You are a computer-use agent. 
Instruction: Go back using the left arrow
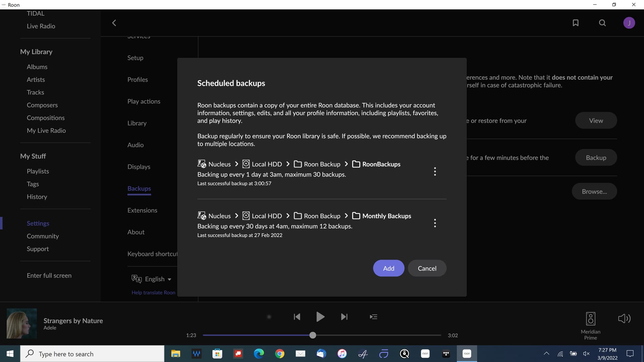coord(114,23)
